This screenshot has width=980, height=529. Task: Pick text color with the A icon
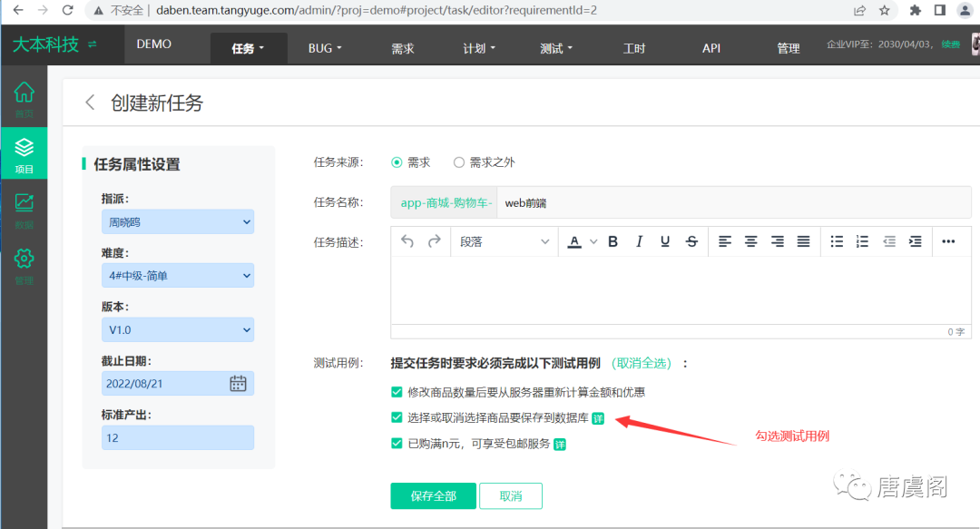click(x=574, y=241)
